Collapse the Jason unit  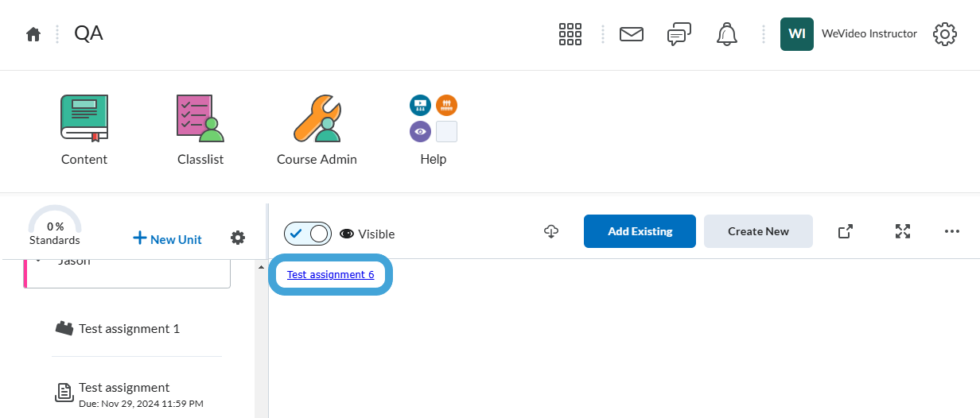pos(37,260)
